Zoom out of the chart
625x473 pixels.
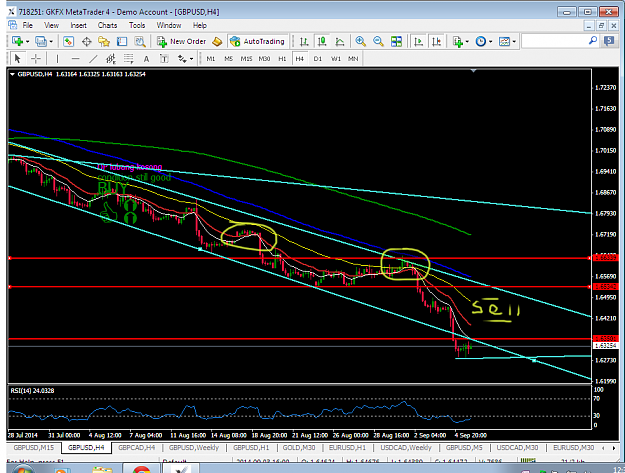tap(378, 41)
